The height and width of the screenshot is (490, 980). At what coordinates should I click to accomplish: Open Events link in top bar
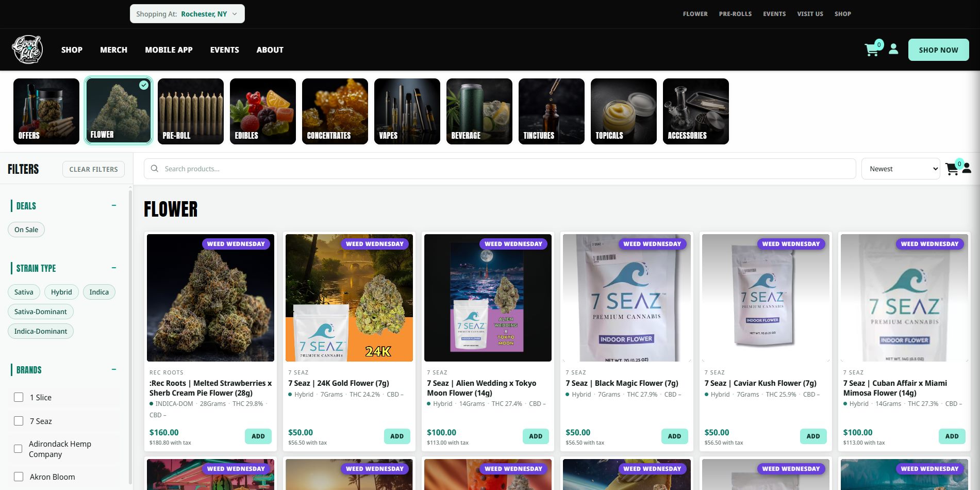(x=774, y=14)
